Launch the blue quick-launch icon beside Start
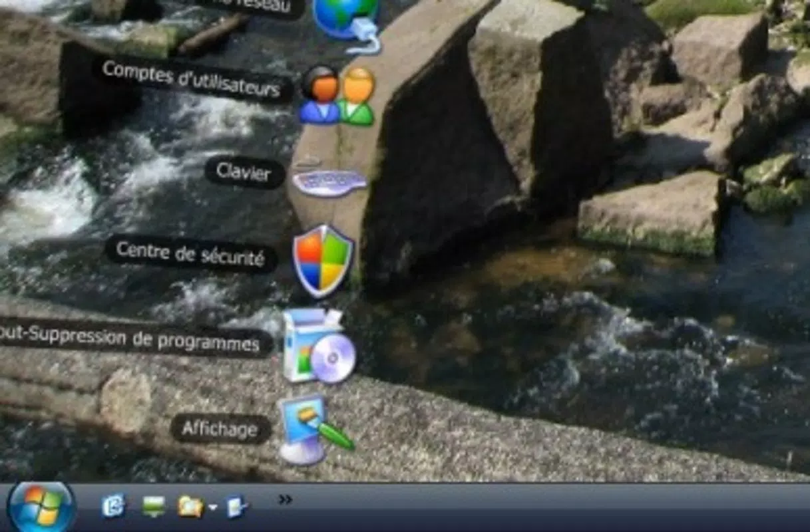Image resolution: width=810 pixels, height=532 pixels. click(x=113, y=506)
